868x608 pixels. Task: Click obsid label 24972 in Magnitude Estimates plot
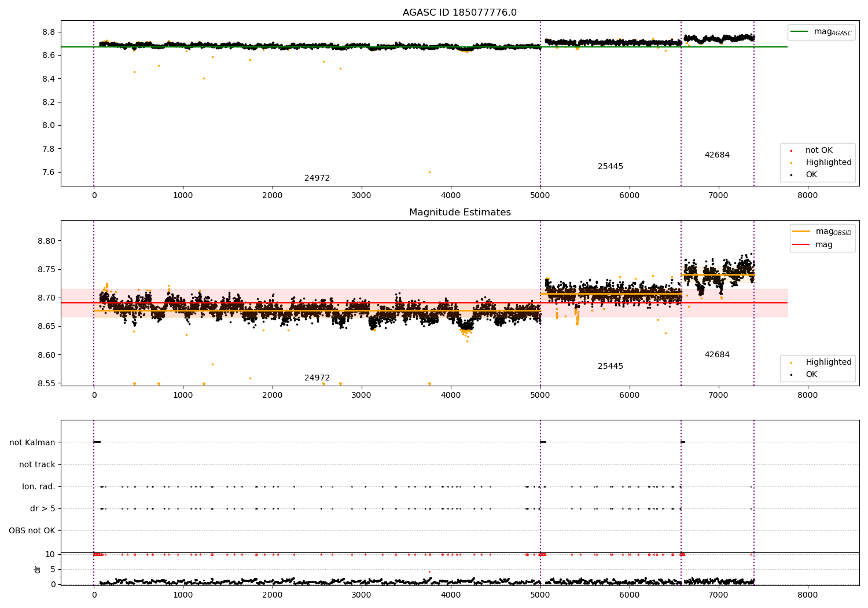click(x=317, y=378)
